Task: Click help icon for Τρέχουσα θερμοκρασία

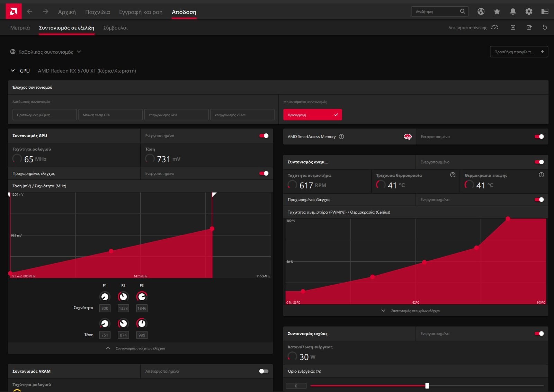Action: coord(453,175)
